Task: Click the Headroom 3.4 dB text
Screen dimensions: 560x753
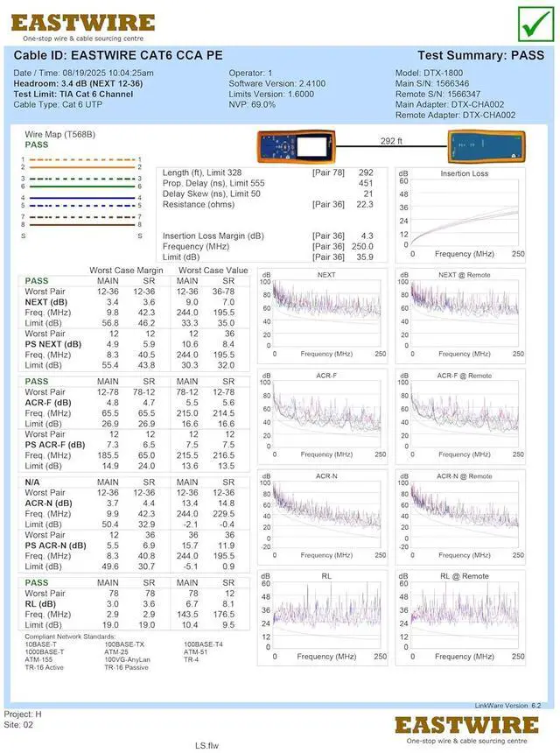Action: (78, 83)
